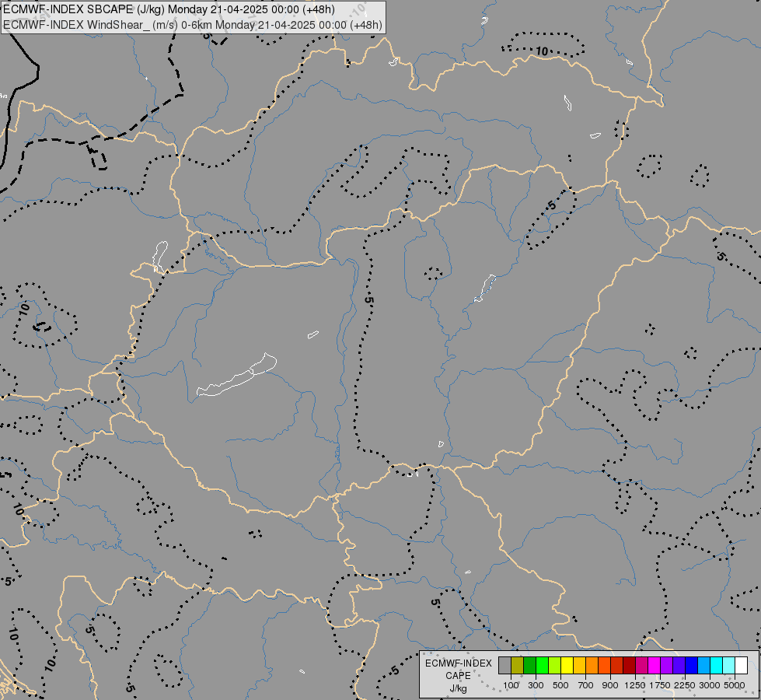
Task: Click the gray swatch in CAPE legend
Action: coord(504,666)
